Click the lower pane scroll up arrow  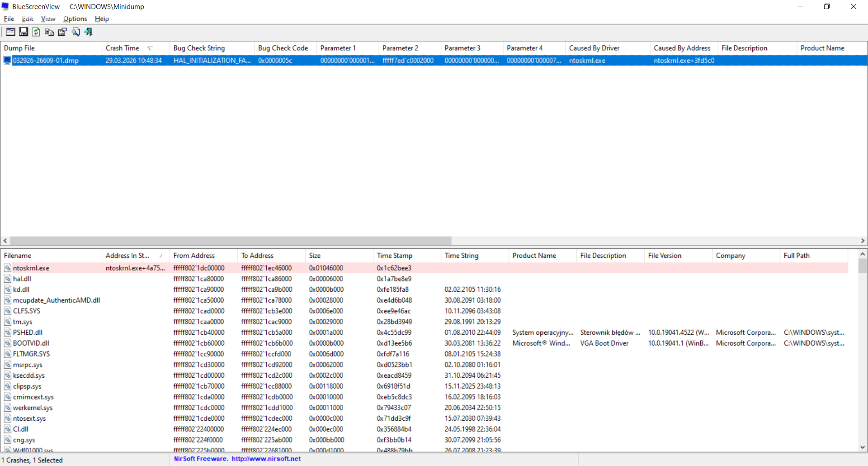(x=862, y=254)
